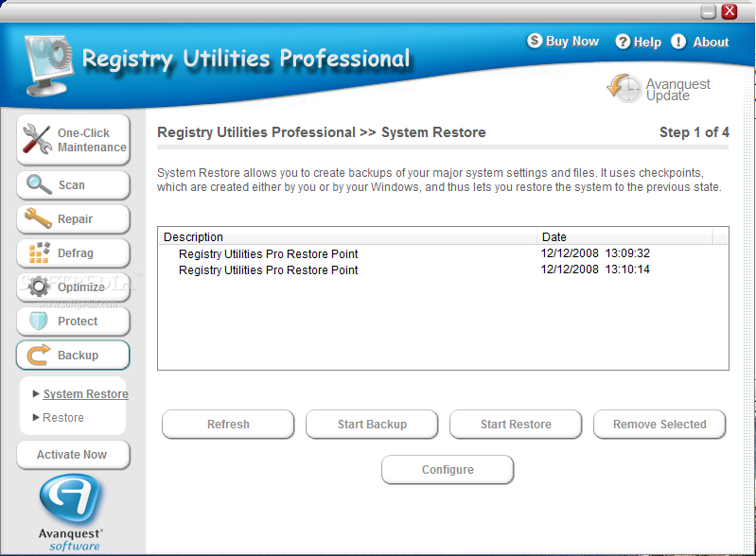Click the Defrag blocks icon
The image size is (756, 556).
[39, 253]
